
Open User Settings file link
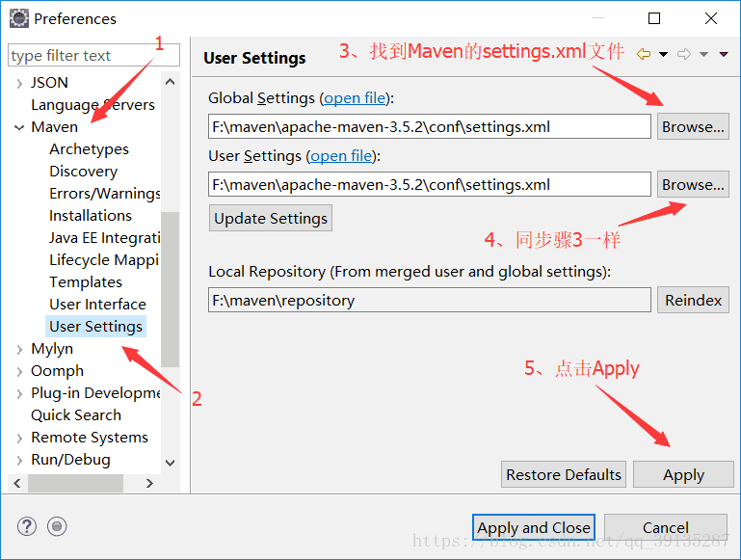click(341, 155)
